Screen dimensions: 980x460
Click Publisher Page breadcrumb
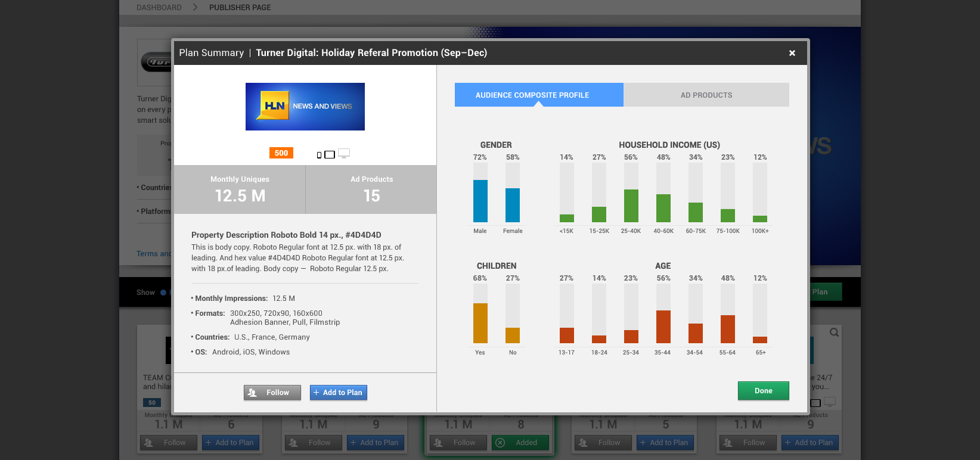[240, 7]
